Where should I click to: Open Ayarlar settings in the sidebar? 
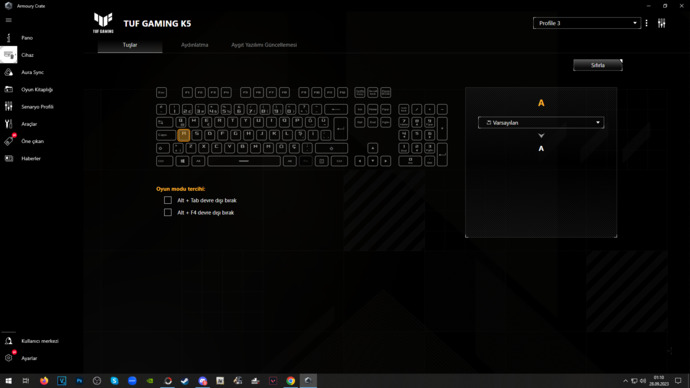pos(29,358)
